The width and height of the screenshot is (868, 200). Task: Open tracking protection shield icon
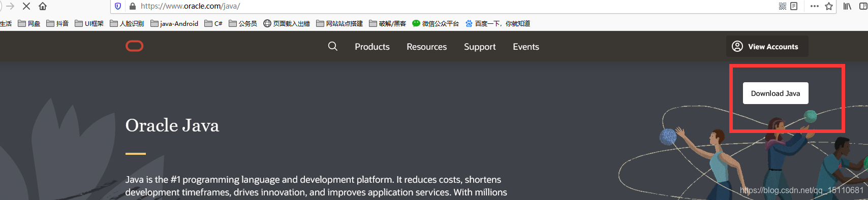click(x=118, y=6)
